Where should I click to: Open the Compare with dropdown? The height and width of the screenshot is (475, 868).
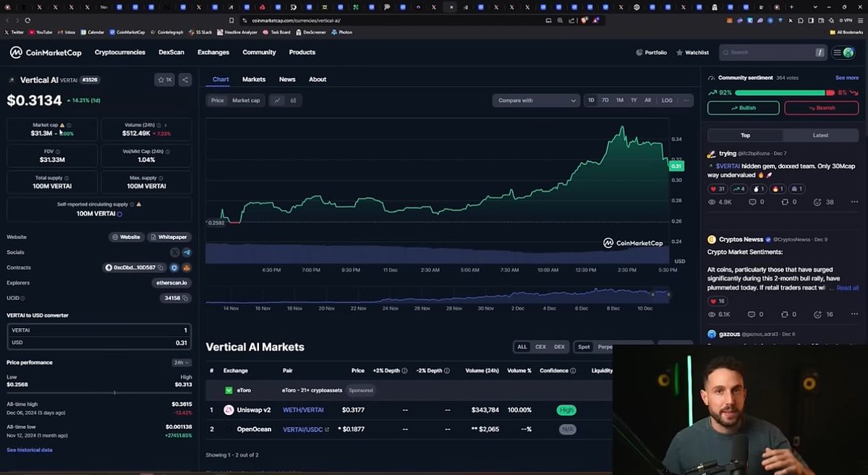point(536,100)
